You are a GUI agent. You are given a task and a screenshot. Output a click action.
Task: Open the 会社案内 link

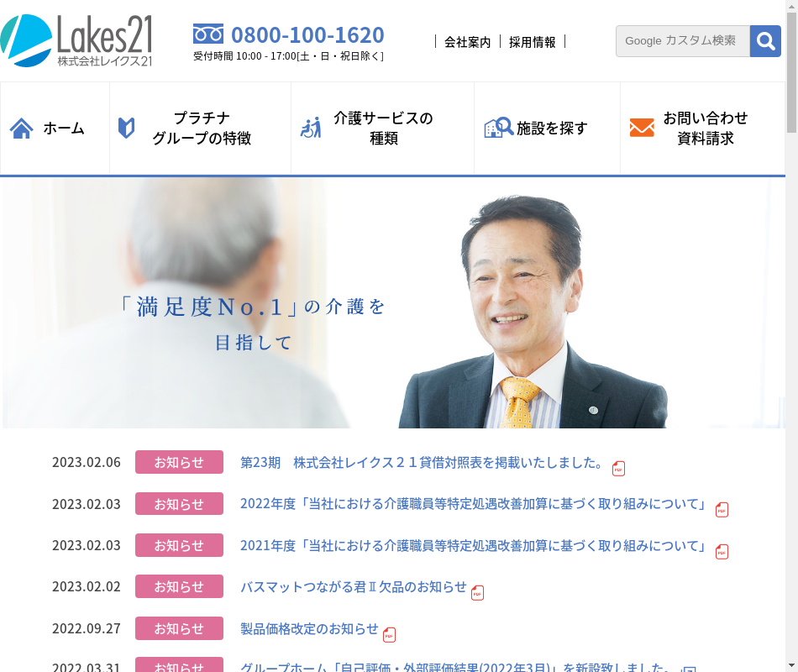coord(467,42)
